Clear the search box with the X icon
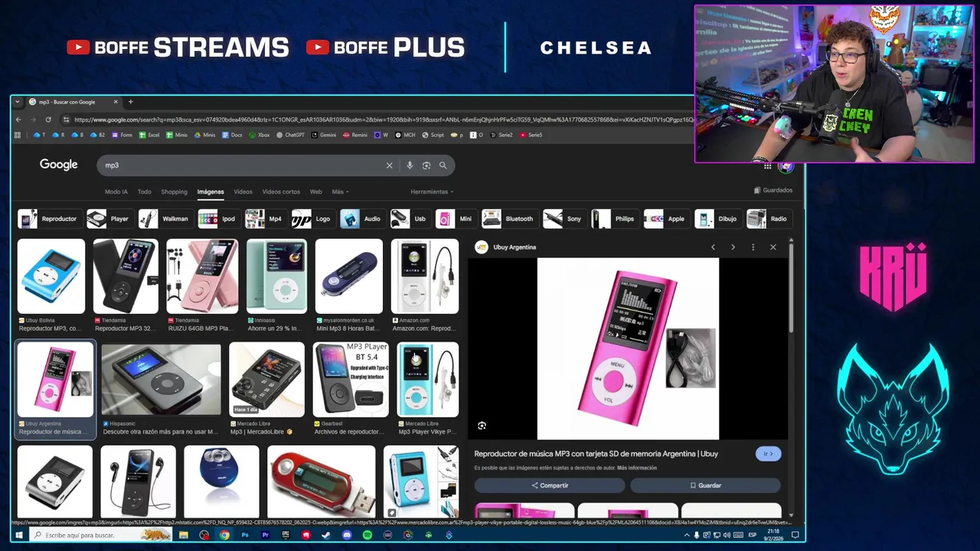This screenshot has height=551, width=980. click(x=389, y=165)
